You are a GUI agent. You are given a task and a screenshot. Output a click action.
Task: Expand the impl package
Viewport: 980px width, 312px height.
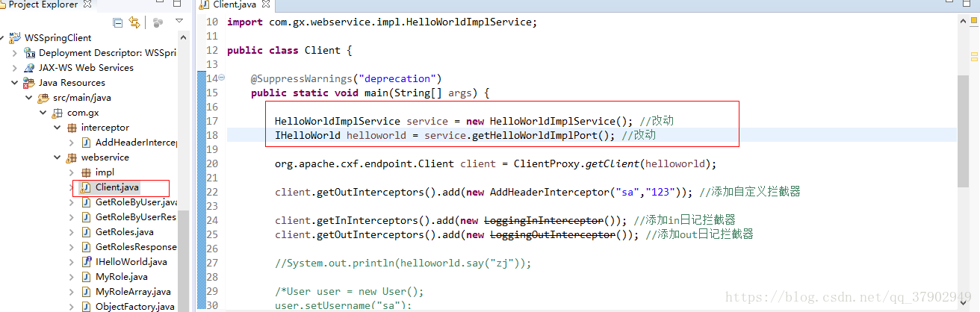coord(72,172)
